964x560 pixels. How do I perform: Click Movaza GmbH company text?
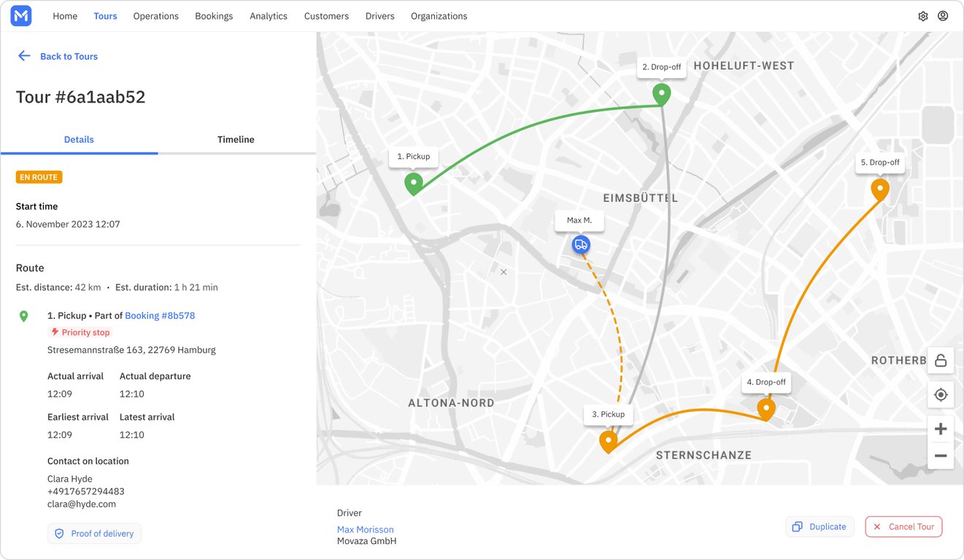coord(366,541)
